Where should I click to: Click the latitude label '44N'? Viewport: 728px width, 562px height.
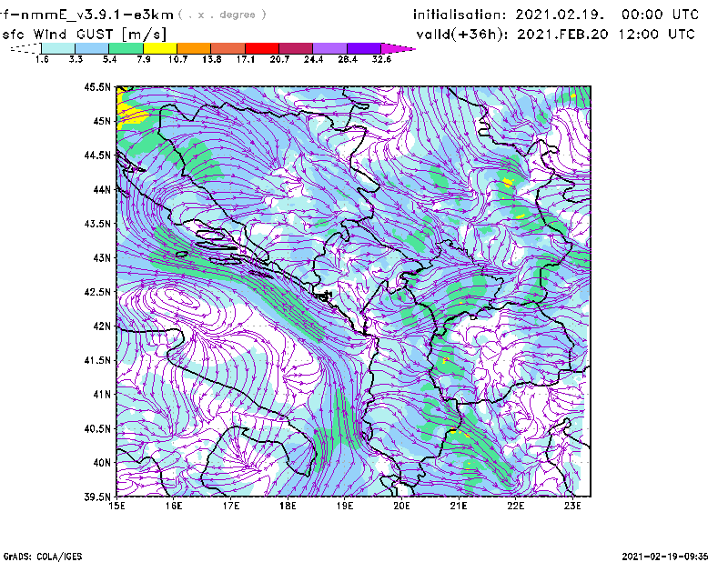click(102, 189)
